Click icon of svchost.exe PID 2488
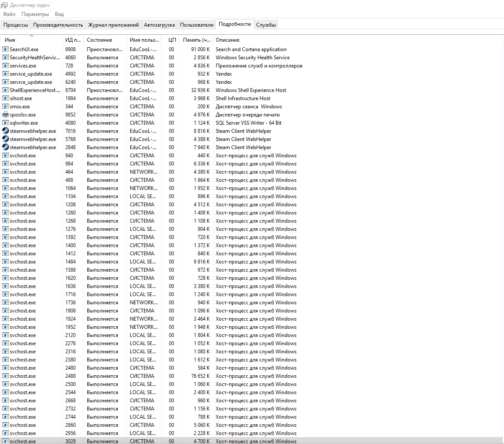The width and height of the screenshot is (504, 444). (6, 376)
